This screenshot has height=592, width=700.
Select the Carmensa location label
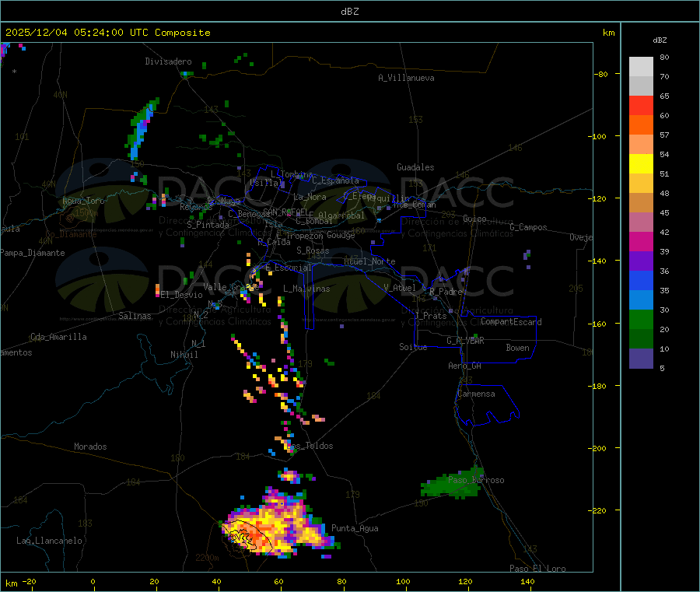pos(476,394)
